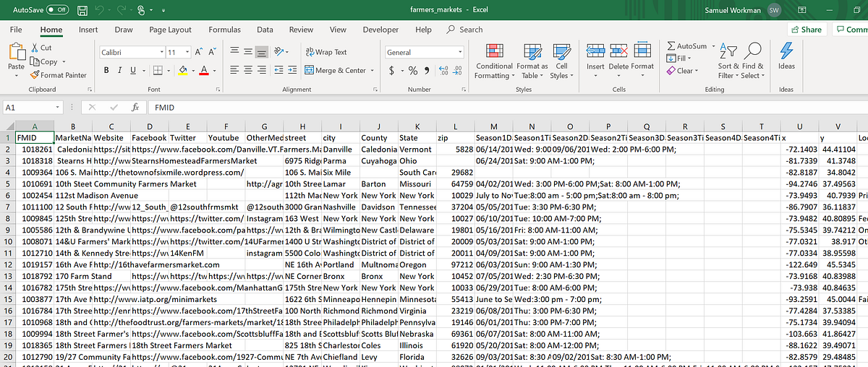Image resolution: width=868 pixels, height=367 pixels.
Task: Open the Calibri font name dropdown
Action: [160, 52]
